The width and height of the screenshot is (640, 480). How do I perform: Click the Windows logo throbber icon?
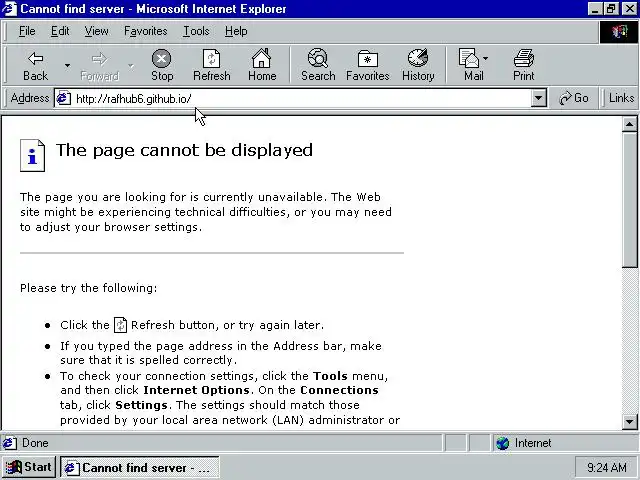tap(619, 31)
